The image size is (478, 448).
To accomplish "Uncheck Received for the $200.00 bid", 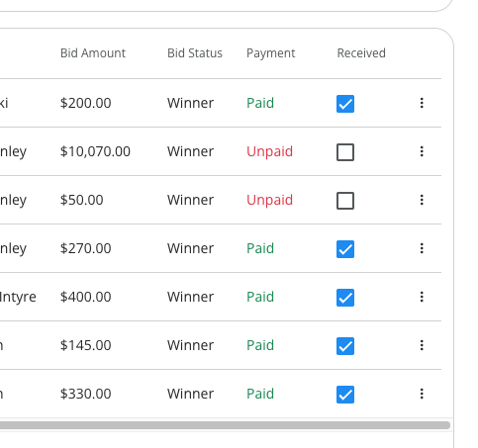I will point(345,104).
